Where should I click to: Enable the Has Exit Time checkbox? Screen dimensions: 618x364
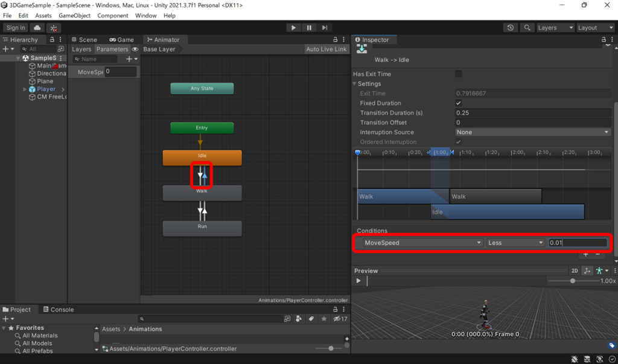[x=459, y=73]
